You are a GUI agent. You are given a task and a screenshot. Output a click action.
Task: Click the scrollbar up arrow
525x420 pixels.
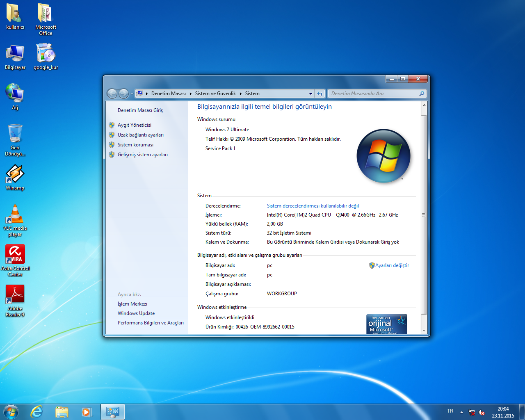pyautogui.click(x=424, y=105)
